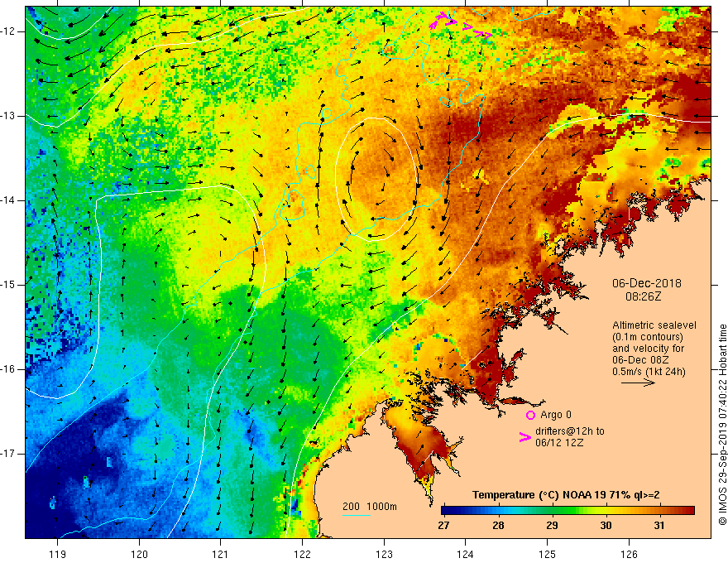
Task: Click the longitude axis label 123
Action: tap(384, 554)
